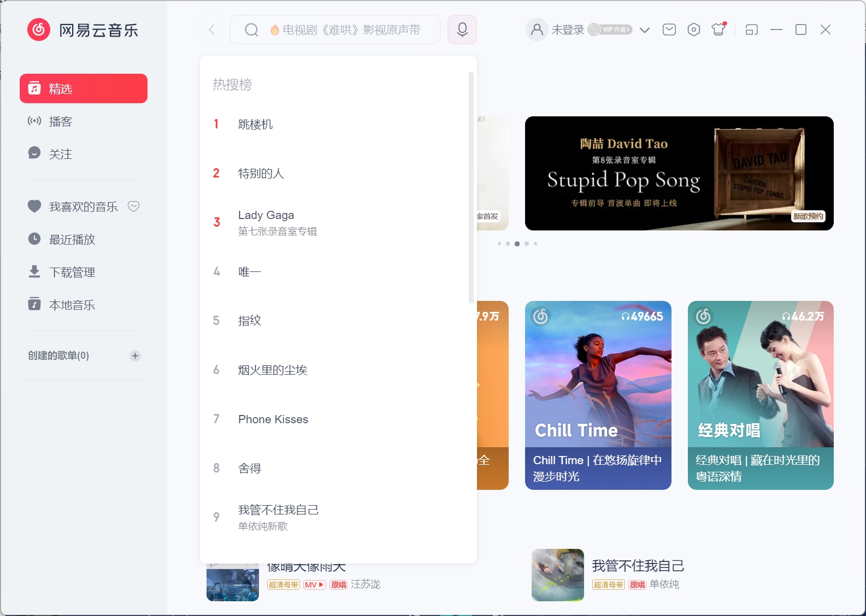Open the skin theme shirt icon

tap(718, 29)
